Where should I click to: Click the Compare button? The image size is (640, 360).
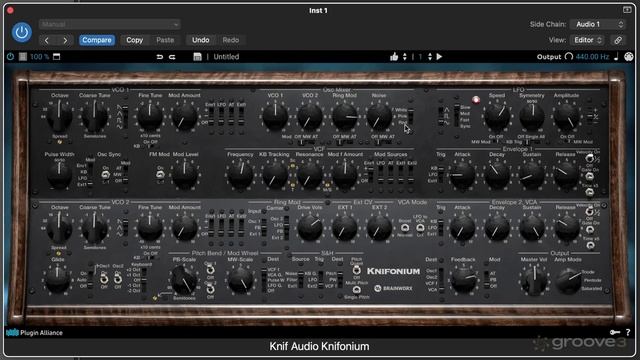(x=97, y=40)
